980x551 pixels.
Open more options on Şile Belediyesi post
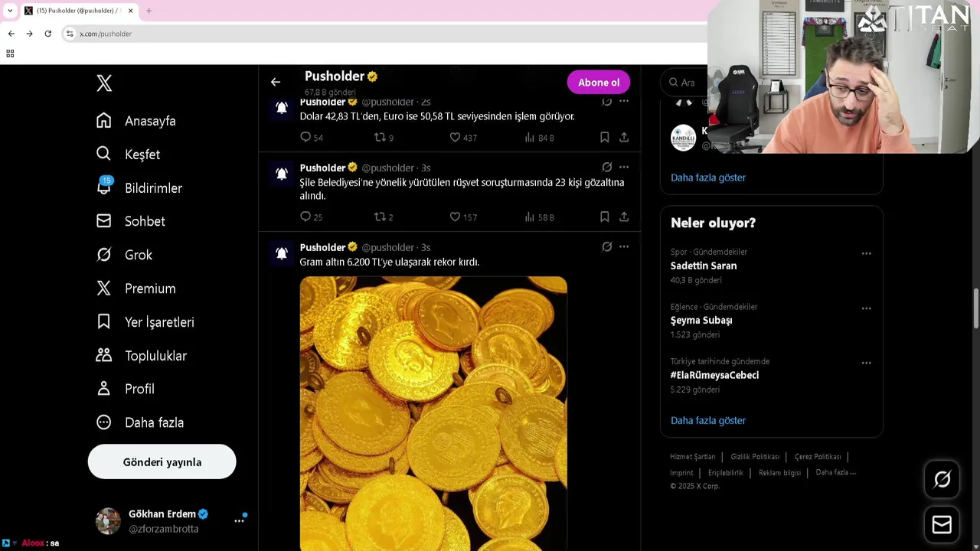[624, 168]
